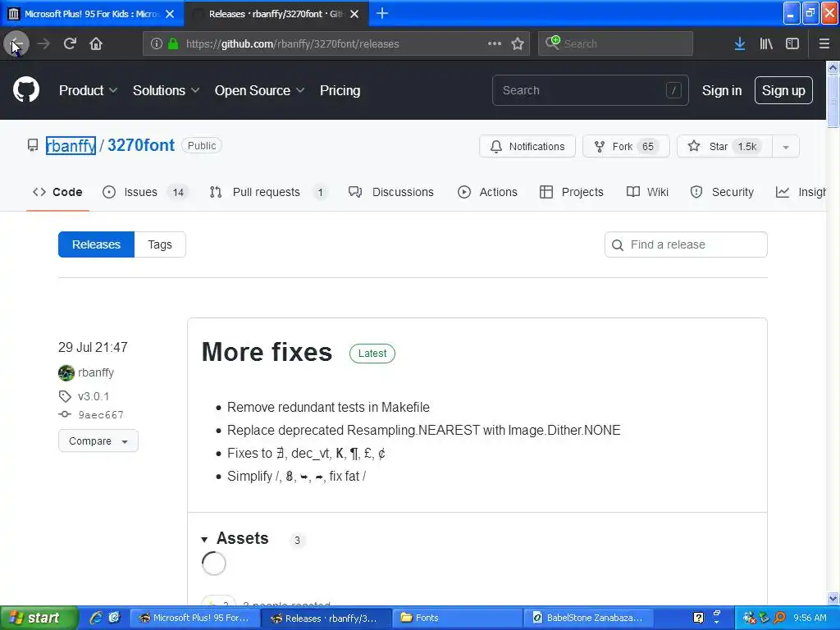
Task: Switch to the Tags view
Action: [x=160, y=244]
